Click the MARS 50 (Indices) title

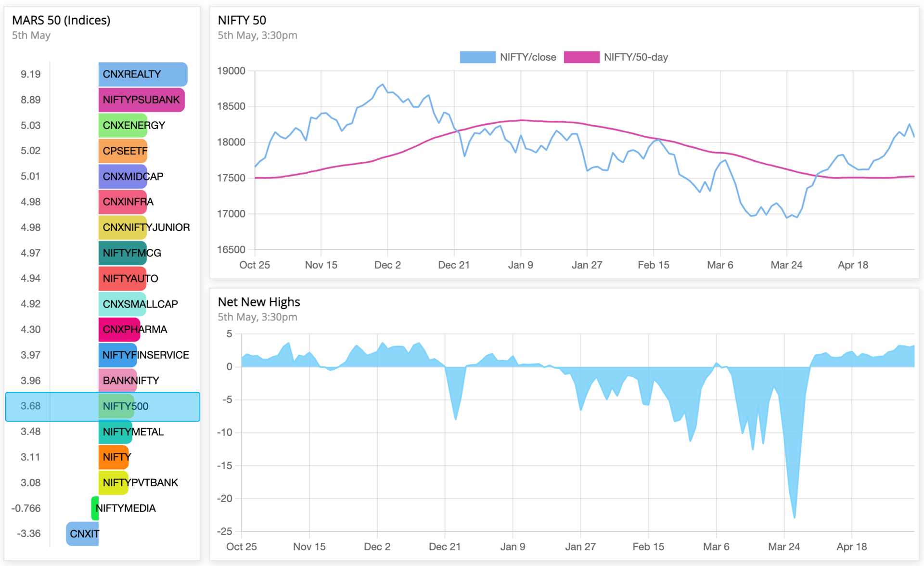tap(61, 20)
